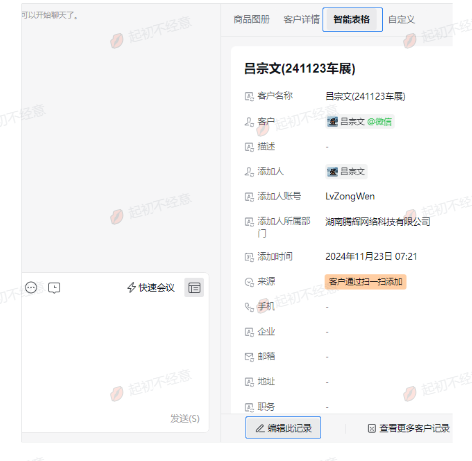Switch to the 客户详情 tab
The height and width of the screenshot is (461, 472).
[x=301, y=20]
